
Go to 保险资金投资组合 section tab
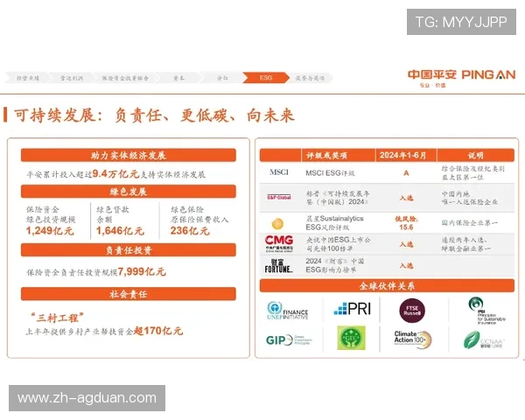pyautogui.click(x=125, y=78)
